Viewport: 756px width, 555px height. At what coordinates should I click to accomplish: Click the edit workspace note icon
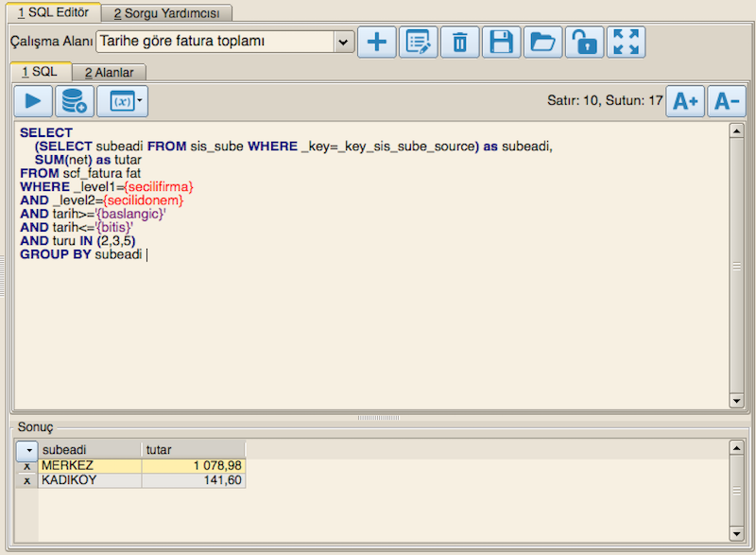tap(419, 42)
